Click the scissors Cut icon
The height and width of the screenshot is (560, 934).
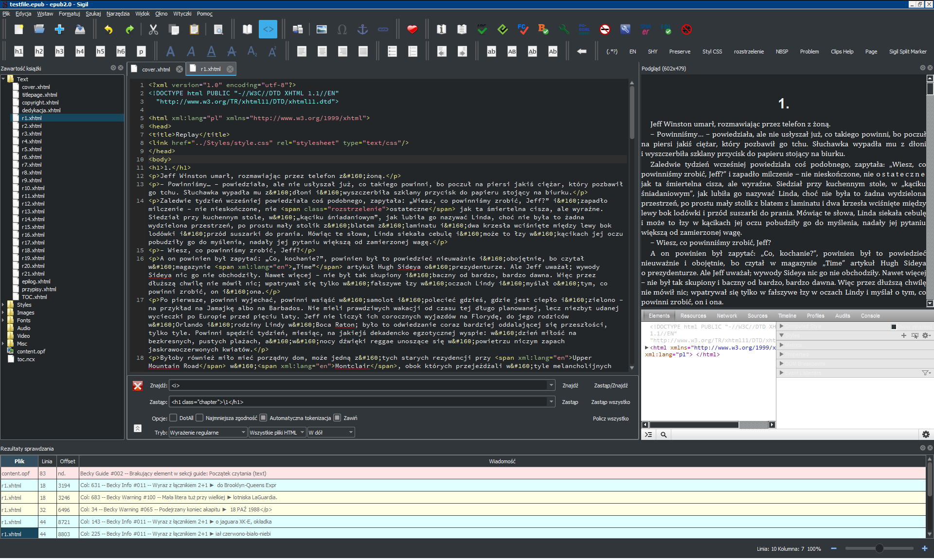click(x=153, y=30)
